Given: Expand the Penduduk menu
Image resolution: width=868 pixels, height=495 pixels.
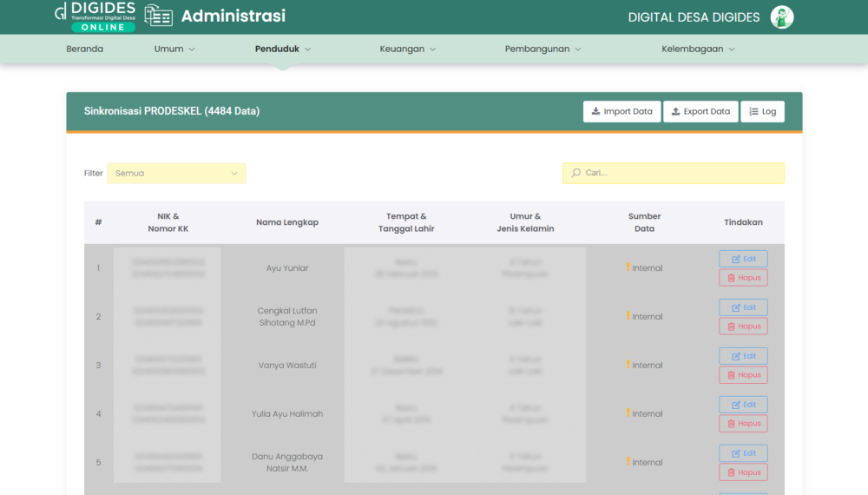Looking at the screenshot, I should tap(283, 49).
